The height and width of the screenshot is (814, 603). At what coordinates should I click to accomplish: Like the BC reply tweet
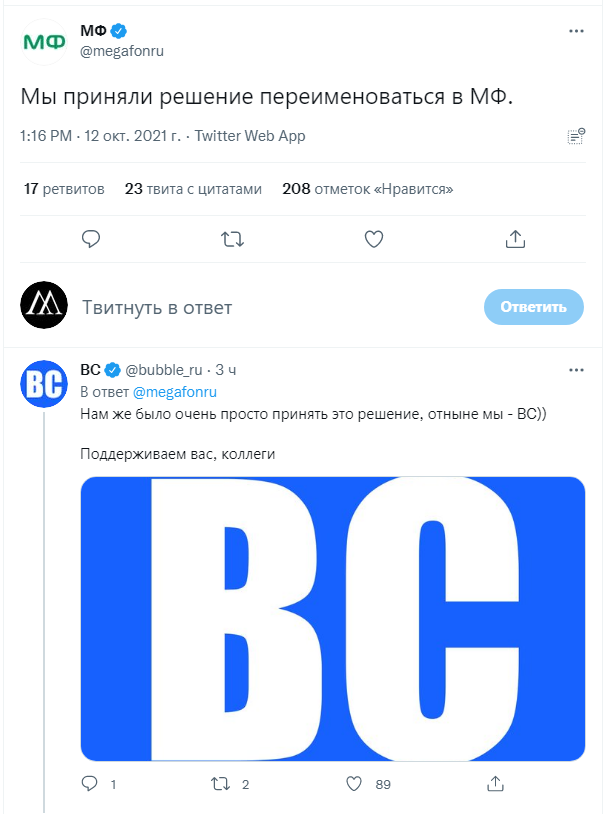click(x=355, y=785)
